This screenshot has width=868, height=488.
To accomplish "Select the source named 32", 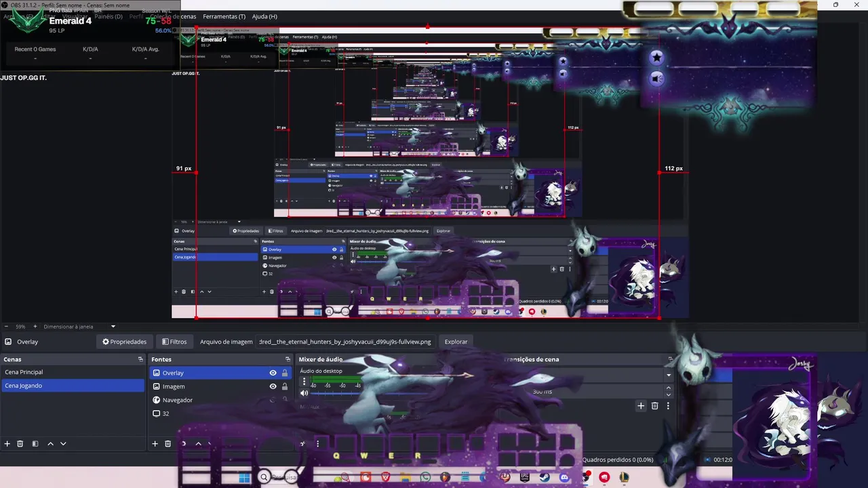I will point(220,413).
